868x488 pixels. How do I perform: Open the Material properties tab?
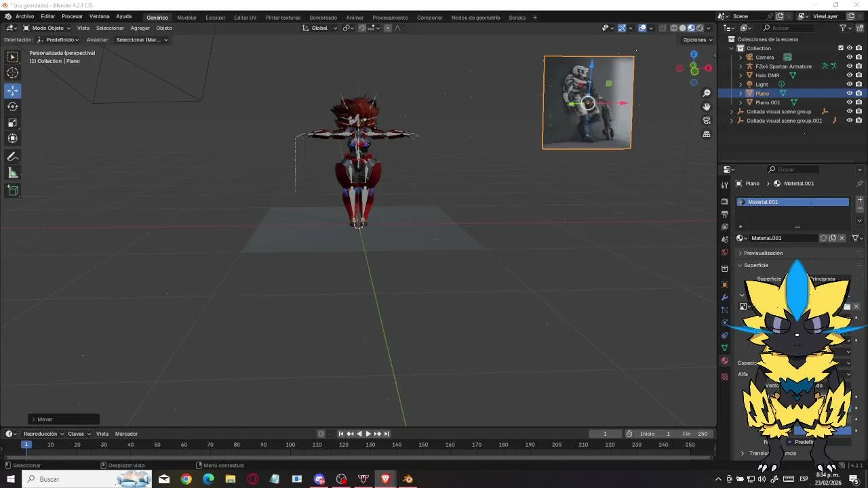(x=725, y=361)
